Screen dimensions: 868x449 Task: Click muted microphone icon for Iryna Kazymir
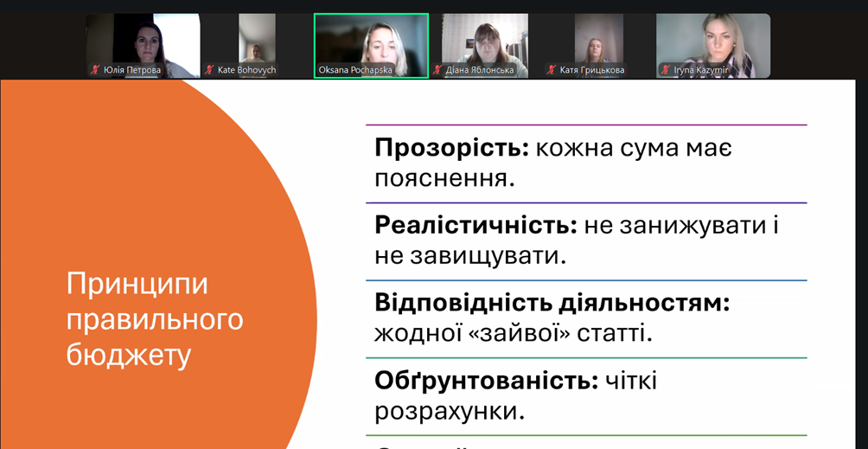(x=666, y=70)
